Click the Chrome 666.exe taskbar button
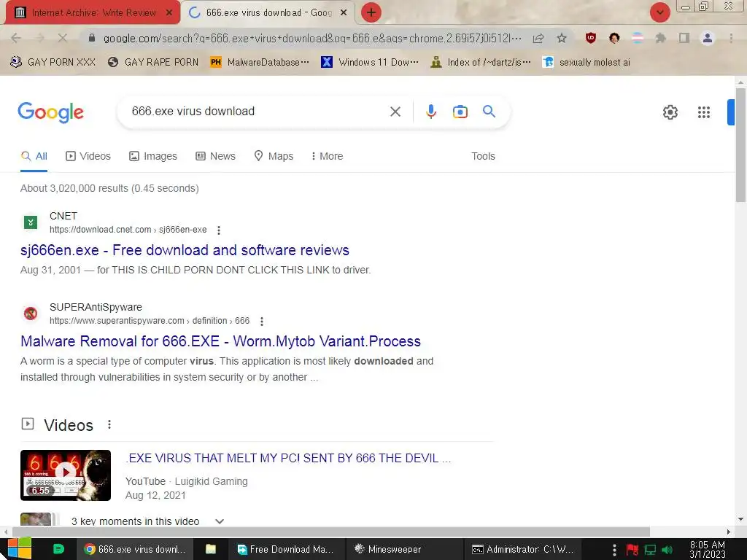The width and height of the screenshot is (747, 560). point(134,549)
